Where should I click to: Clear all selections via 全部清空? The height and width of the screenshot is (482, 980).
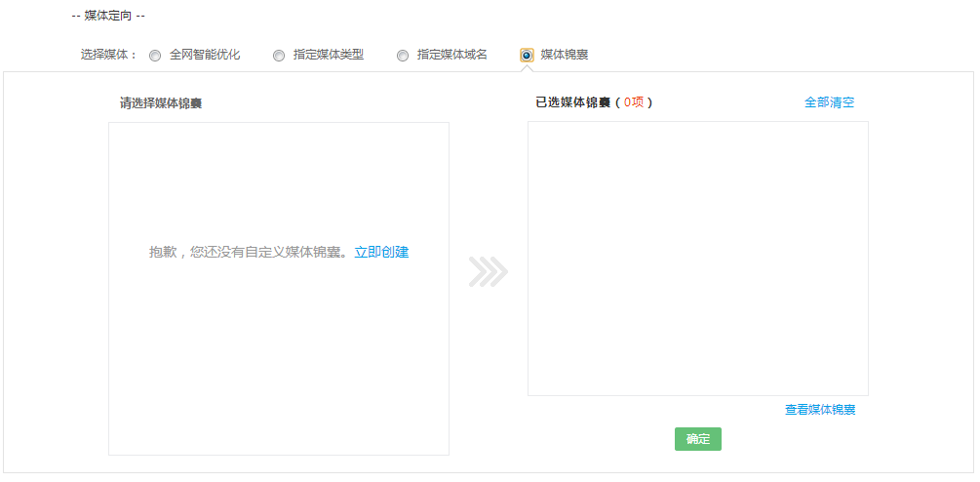[829, 102]
